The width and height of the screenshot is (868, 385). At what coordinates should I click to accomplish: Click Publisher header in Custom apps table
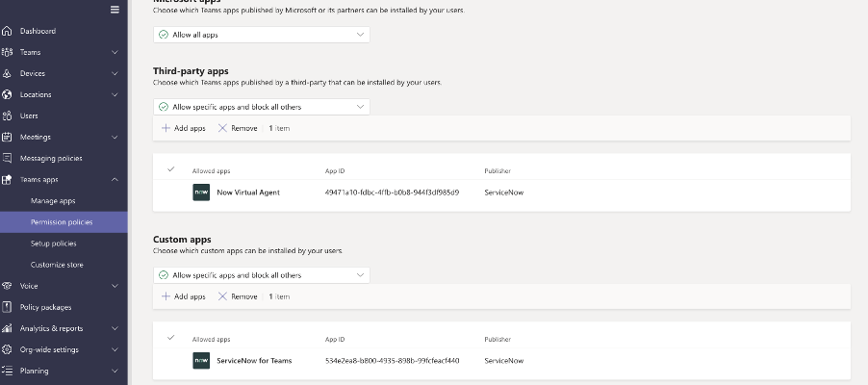coord(498,340)
